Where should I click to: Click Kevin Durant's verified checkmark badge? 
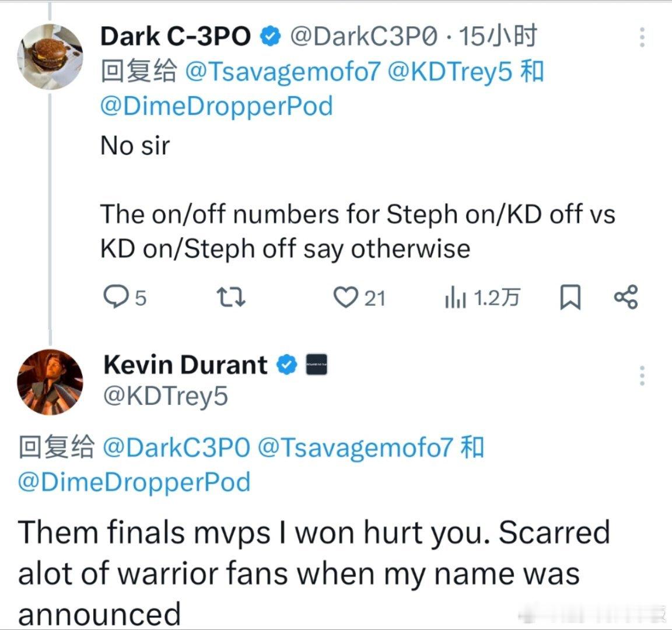287,365
